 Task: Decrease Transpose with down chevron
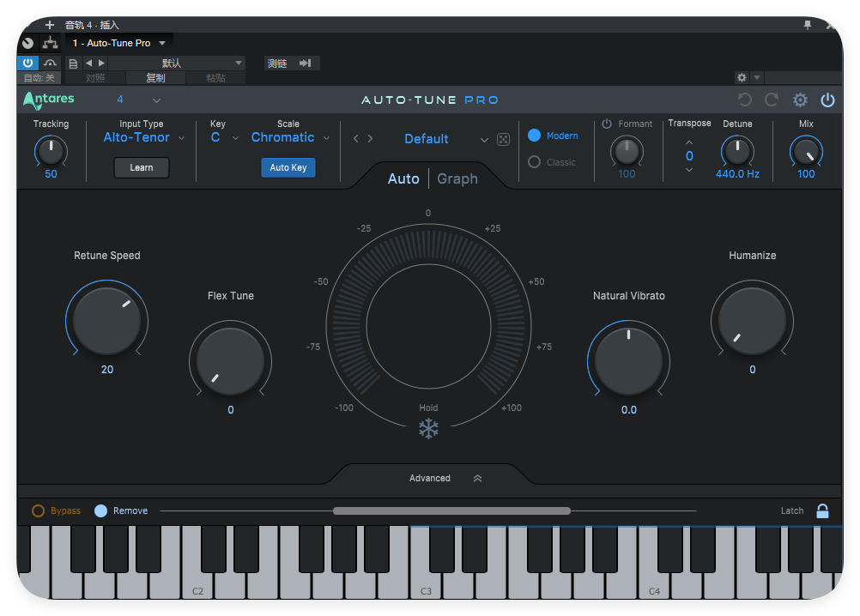point(689,170)
